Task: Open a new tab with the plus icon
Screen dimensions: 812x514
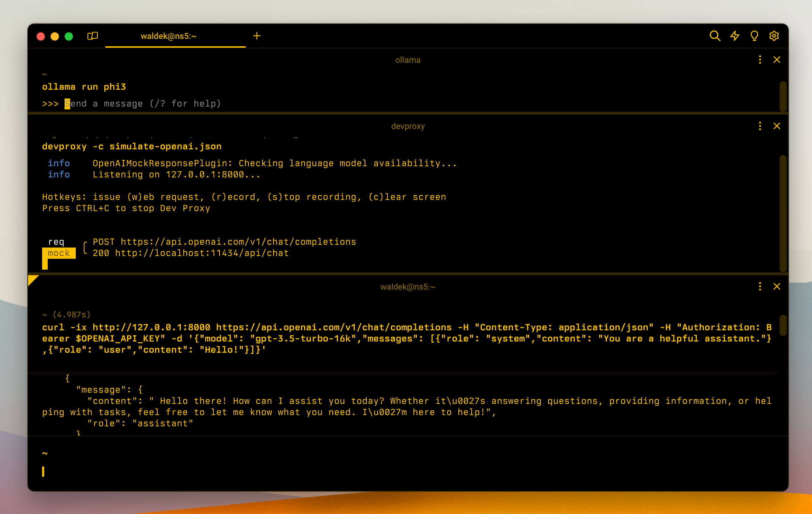Action: [257, 36]
